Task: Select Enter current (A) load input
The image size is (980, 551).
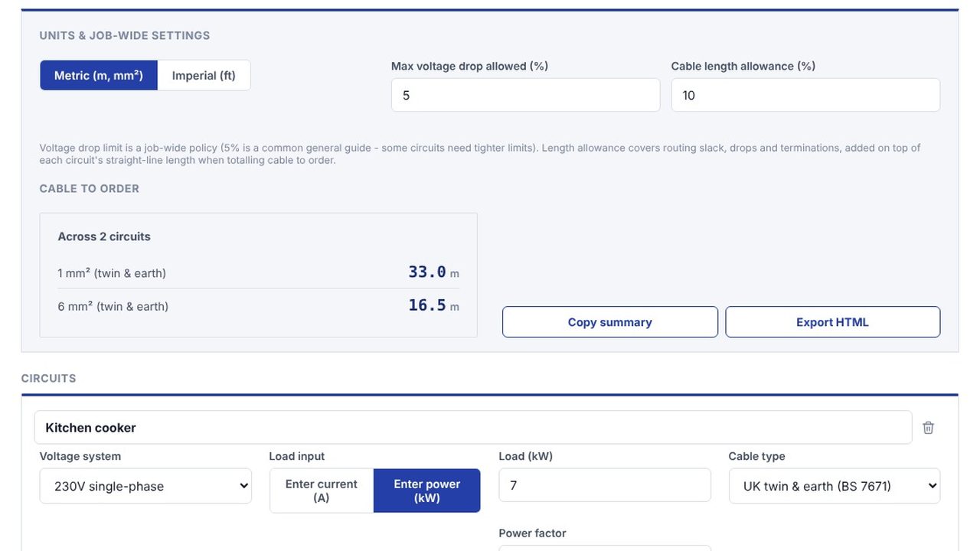Action: (x=322, y=491)
